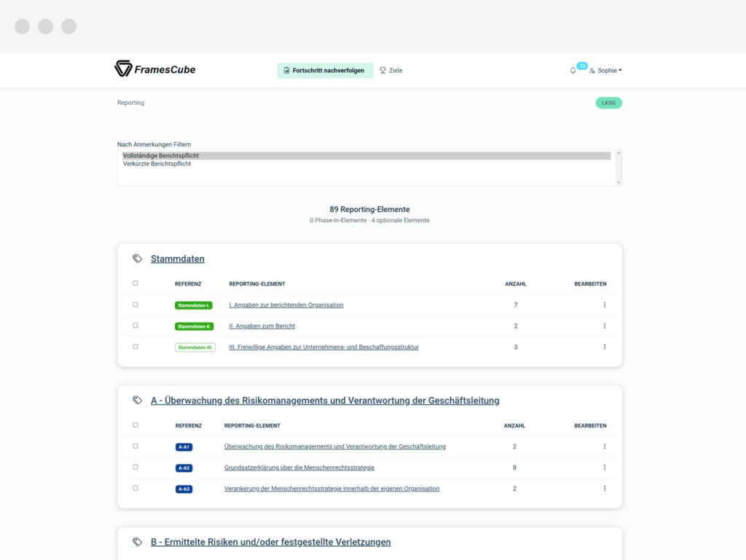
Task: Open the Stammdaten section heading link
Action: pyautogui.click(x=178, y=259)
